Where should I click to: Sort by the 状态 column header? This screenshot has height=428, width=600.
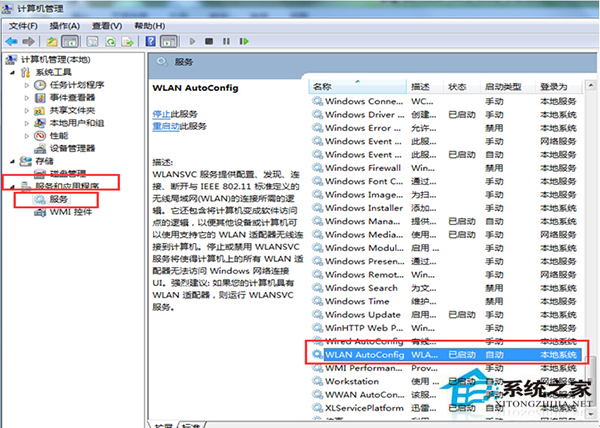(x=461, y=87)
